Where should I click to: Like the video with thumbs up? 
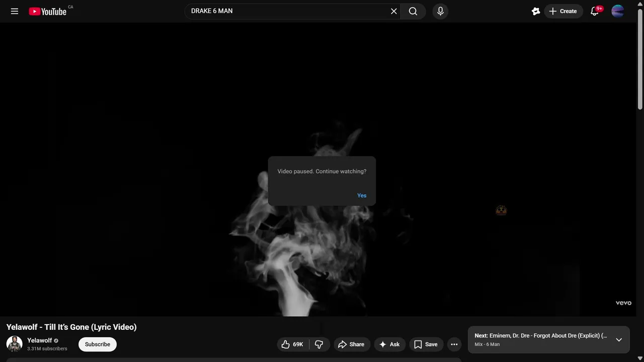pos(292,344)
